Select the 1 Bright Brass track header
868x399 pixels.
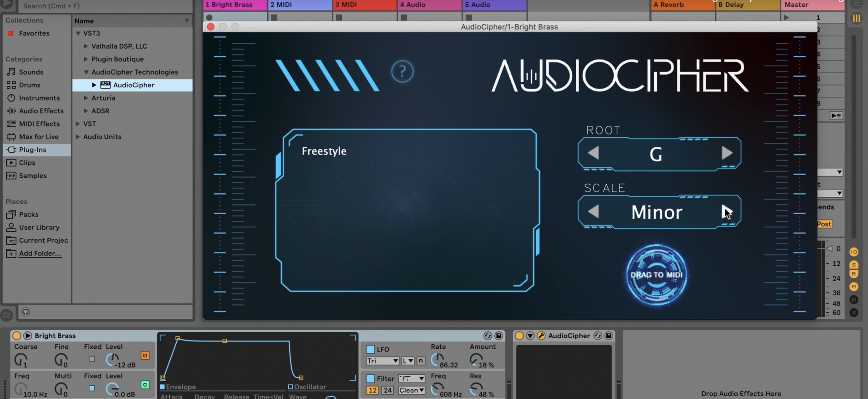[x=235, y=5]
